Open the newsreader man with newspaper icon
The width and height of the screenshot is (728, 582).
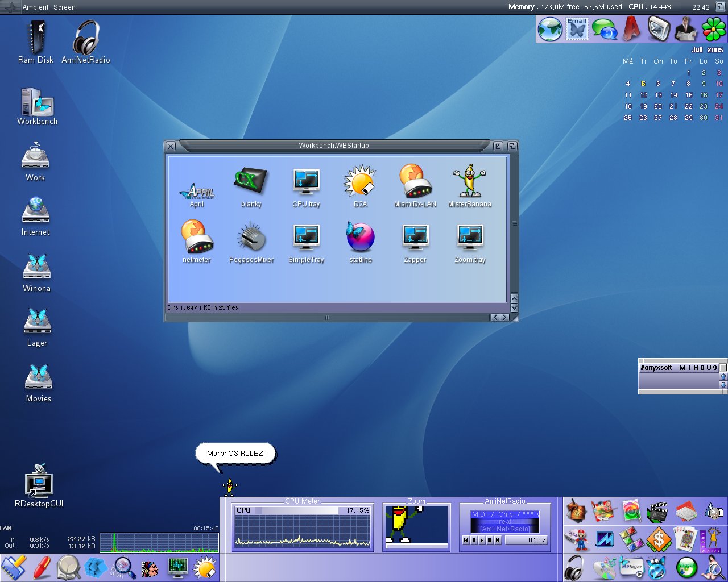click(686, 29)
